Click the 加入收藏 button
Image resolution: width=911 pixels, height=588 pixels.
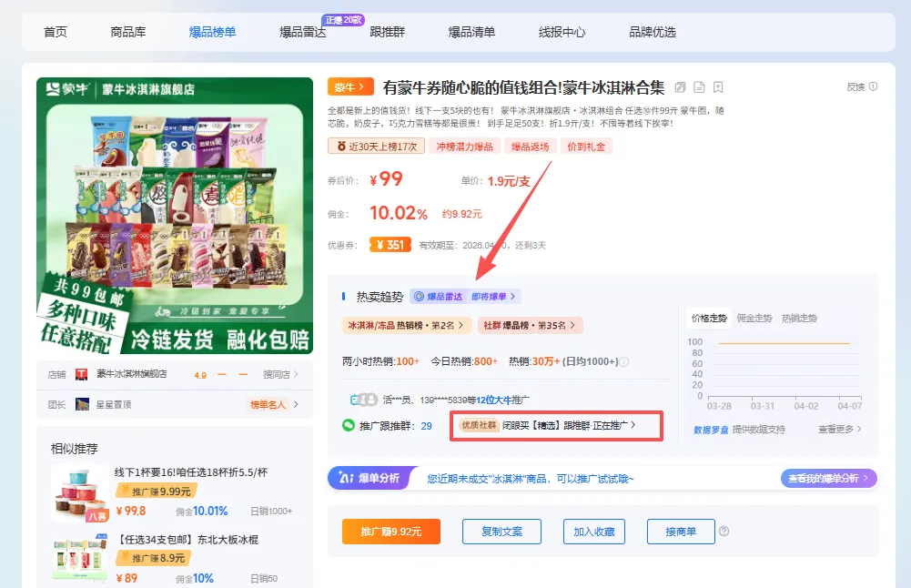[x=593, y=532]
